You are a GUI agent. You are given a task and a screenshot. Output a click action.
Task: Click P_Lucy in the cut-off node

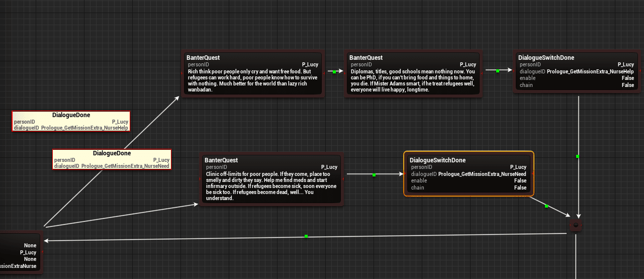pyautogui.click(x=28, y=252)
